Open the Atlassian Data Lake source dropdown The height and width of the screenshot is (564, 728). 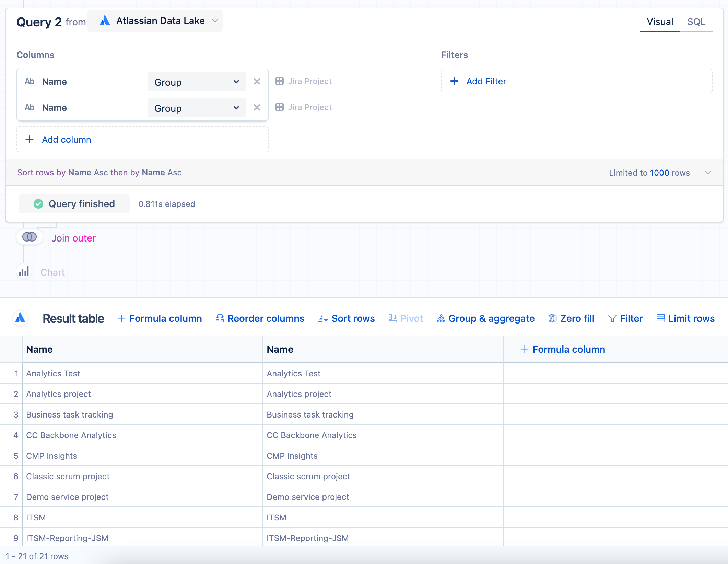(x=155, y=21)
